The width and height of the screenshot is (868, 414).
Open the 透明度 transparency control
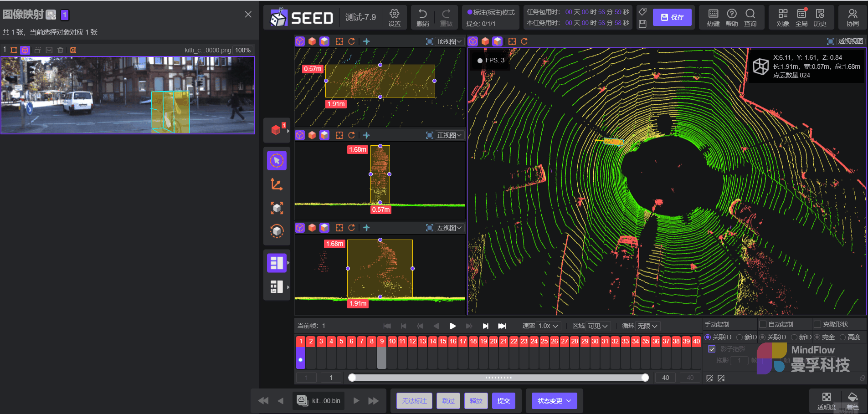point(827,401)
